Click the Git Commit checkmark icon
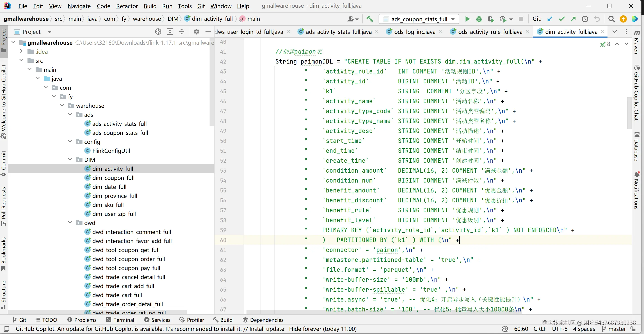Image resolution: width=644 pixels, height=334 pixels. point(562,19)
